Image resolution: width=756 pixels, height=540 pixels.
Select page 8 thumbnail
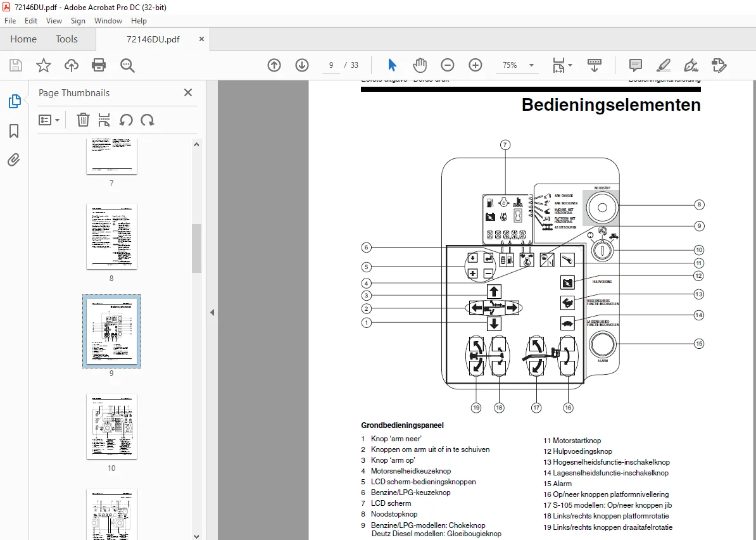click(x=111, y=236)
